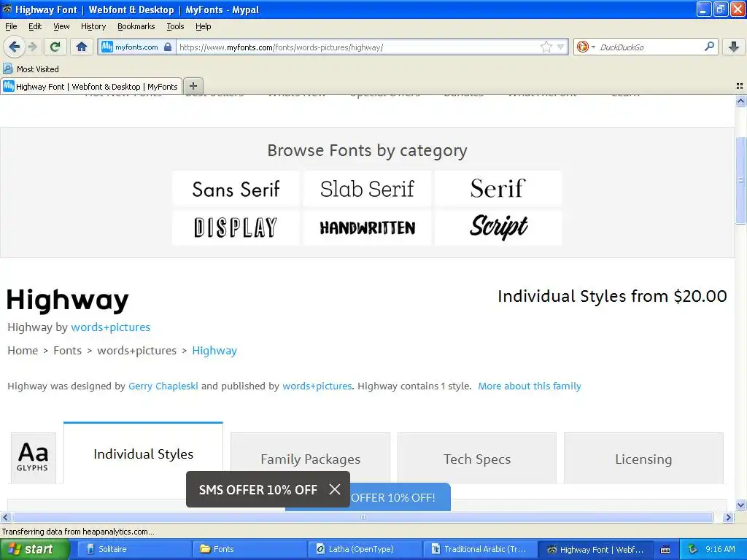Switch to the Tech Specs tab

pyautogui.click(x=477, y=459)
